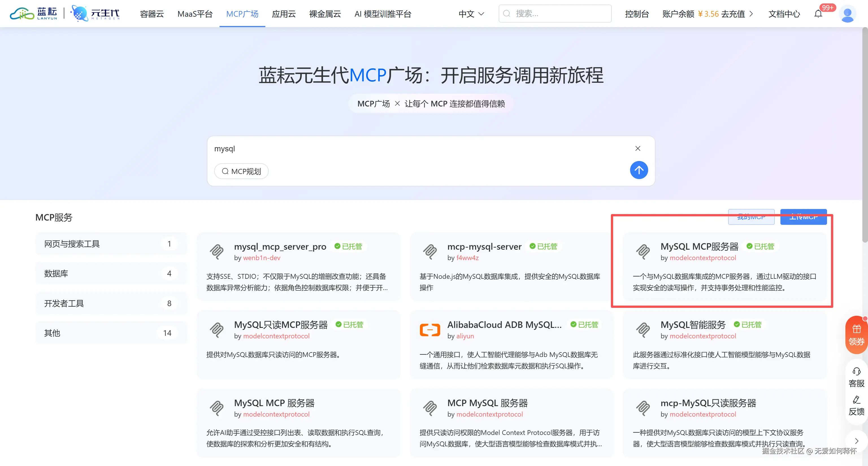The width and height of the screenshot is (868, 466).
Task: Submit search with blue arrow button
Action: 639,170
